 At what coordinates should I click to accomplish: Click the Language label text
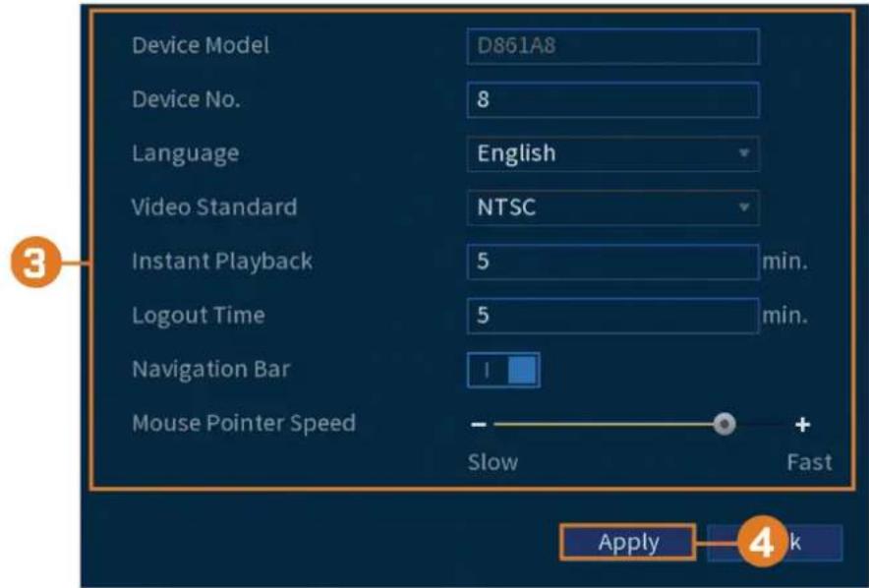click(x=185, y=153)
